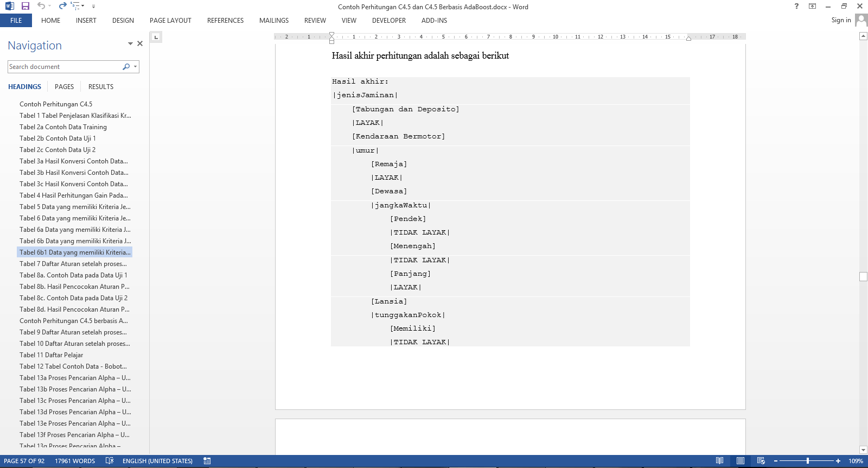This screenshot has height=468, width=868.
Task: Click the macro recording icon in status bar
Action: click(x=207, y=461)
